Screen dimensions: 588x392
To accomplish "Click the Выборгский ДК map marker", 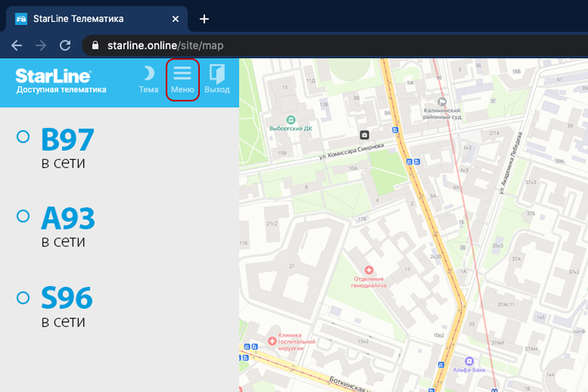I will coord(290,120).
